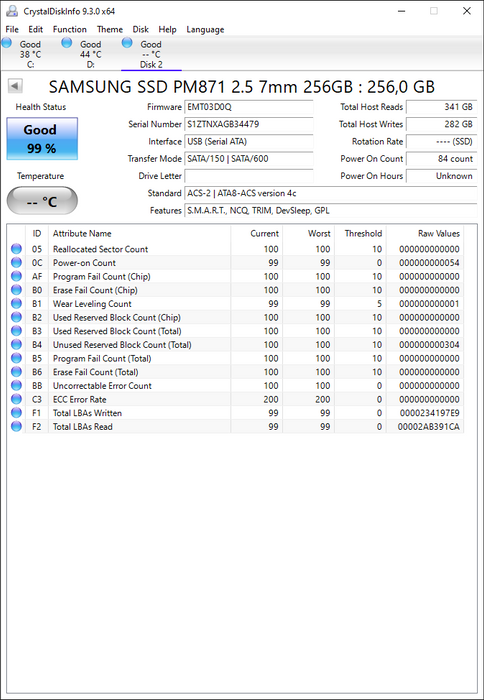Click status orb for Wear Leveling Count

17,304
